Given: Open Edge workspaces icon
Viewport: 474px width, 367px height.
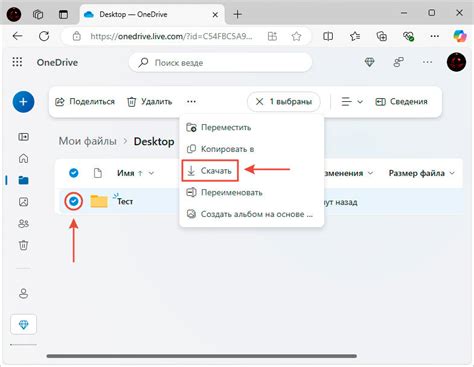Looking at the screenshot, I should coord(38,14).
